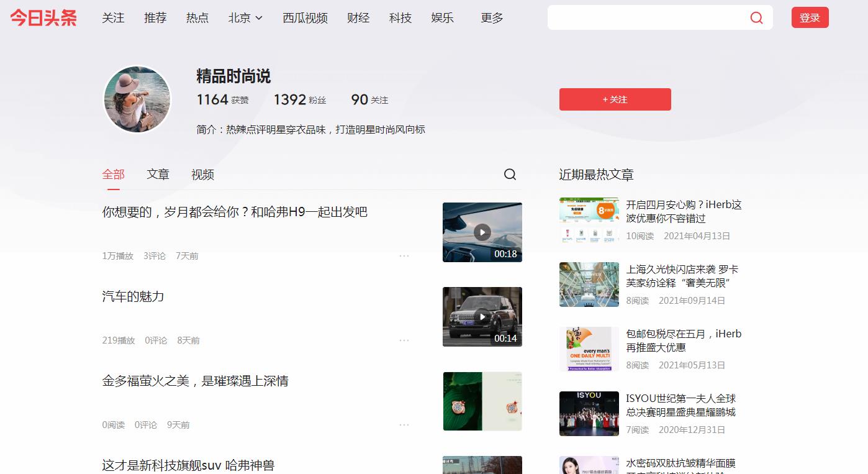Screen dimensions: 868x474
Task: Click the 1164 获赞 count
Action: click(223, 99)
